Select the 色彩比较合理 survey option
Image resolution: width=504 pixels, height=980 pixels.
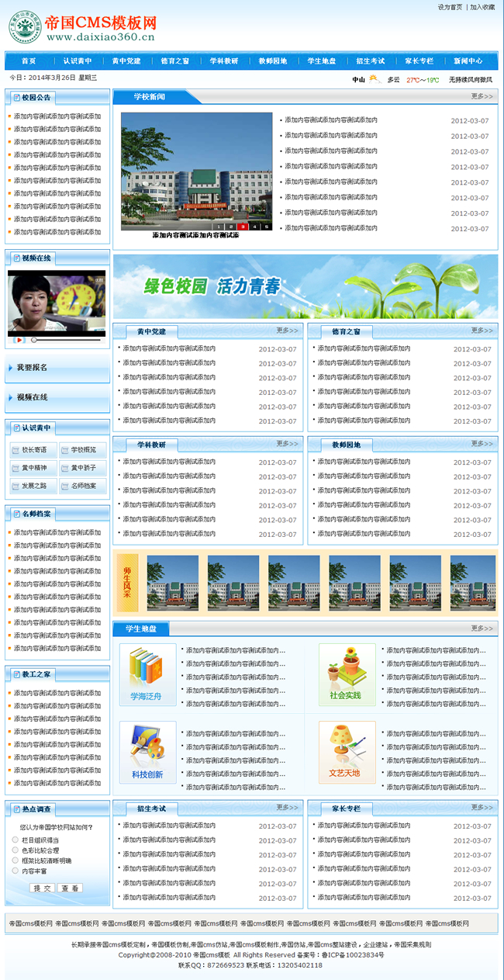(x=16, y=850)
